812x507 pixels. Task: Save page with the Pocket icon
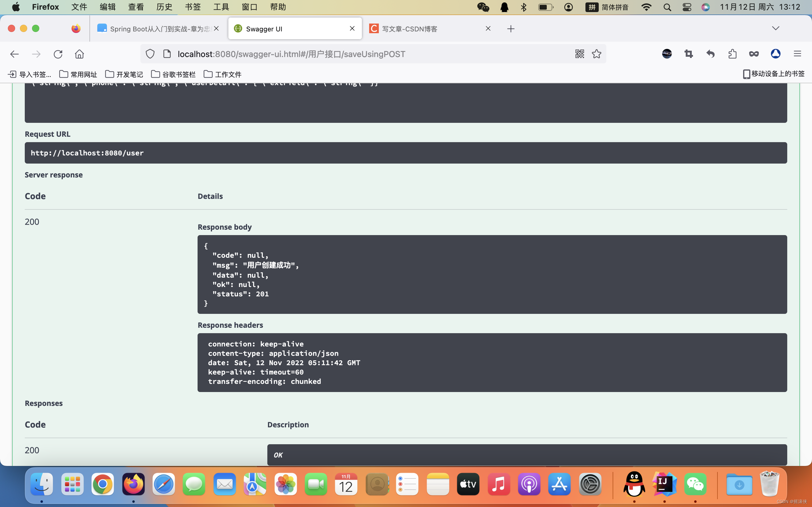(753, 54)
